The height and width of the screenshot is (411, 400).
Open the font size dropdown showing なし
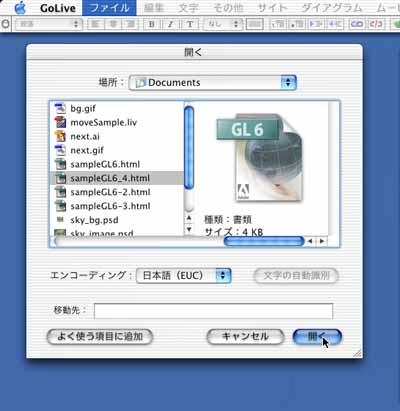pyautogui.click(x=222, y=24)
